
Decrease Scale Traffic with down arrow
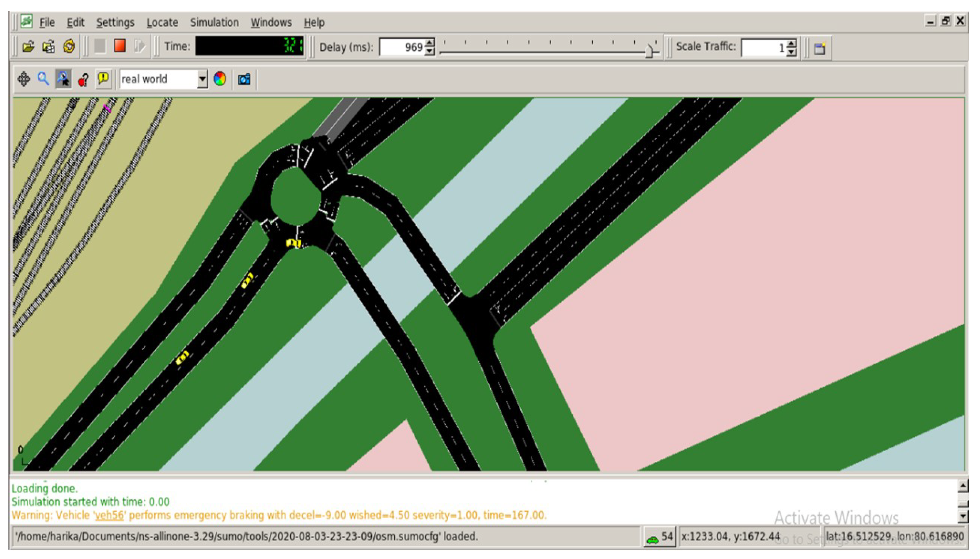(x=791, y=51)
